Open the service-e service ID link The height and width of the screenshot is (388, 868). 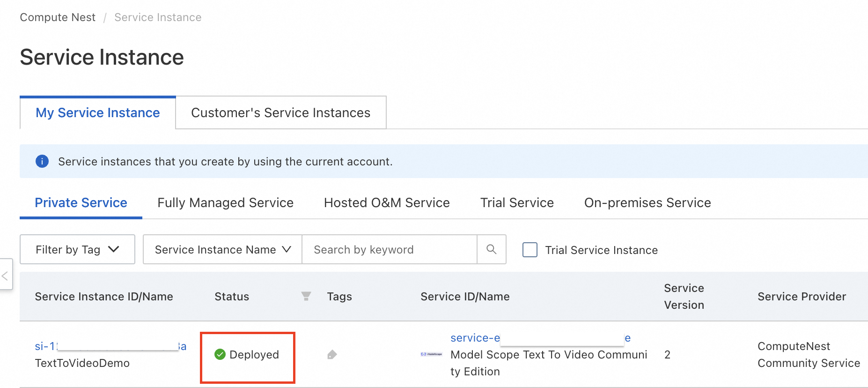coord(540,338)
